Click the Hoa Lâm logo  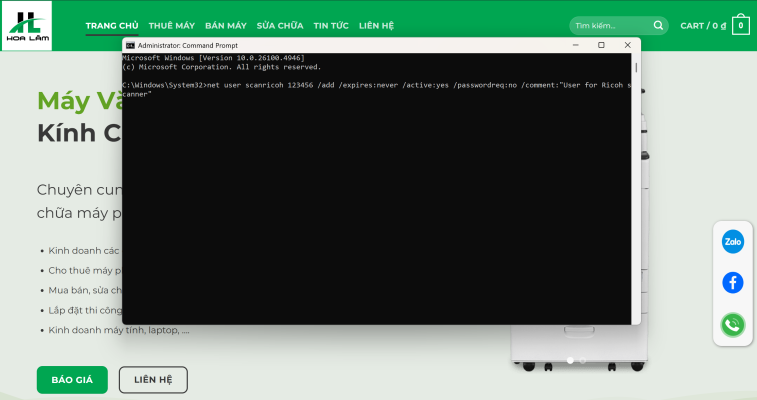26,25
